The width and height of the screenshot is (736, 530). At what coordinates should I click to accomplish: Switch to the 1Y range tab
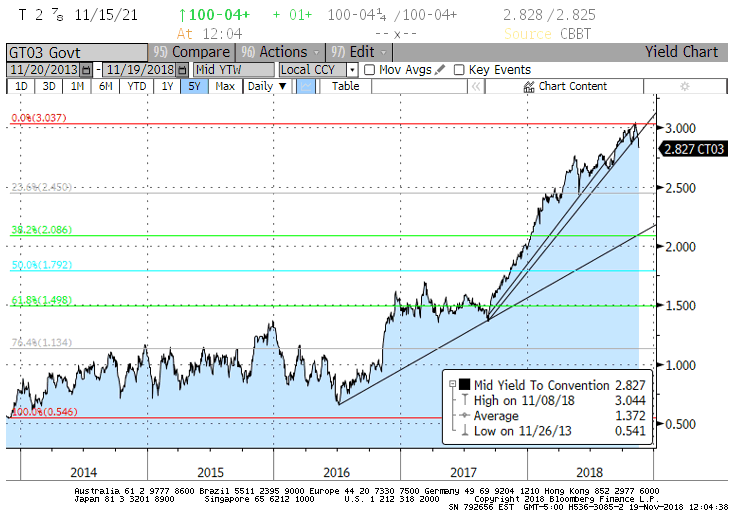168,86
